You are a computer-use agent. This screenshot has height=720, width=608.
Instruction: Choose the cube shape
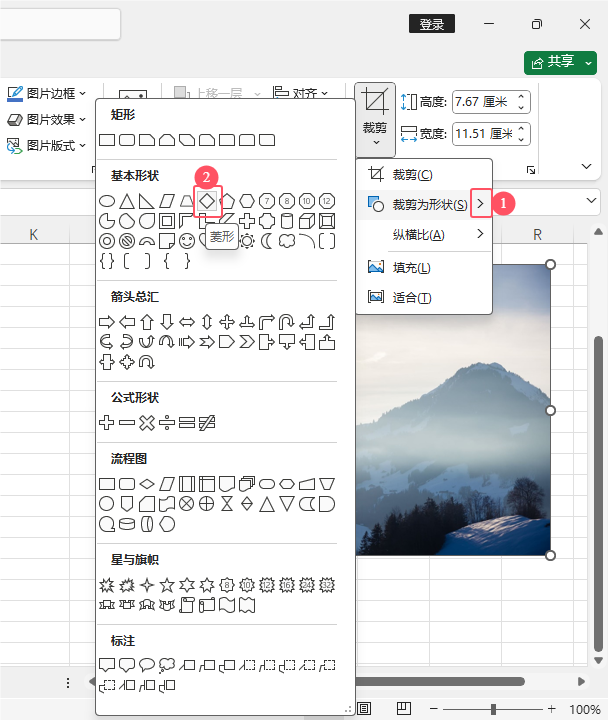click(307, 221)
